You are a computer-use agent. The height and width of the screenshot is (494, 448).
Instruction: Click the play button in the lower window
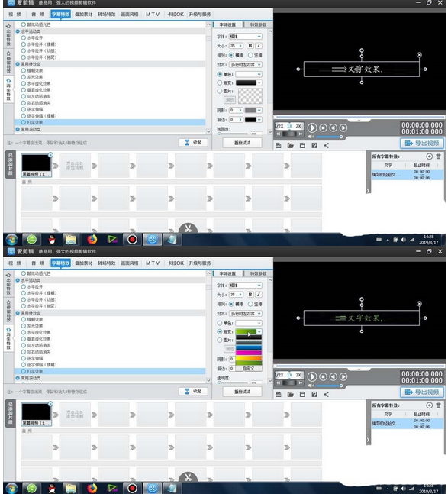click(x=311, y=376)
